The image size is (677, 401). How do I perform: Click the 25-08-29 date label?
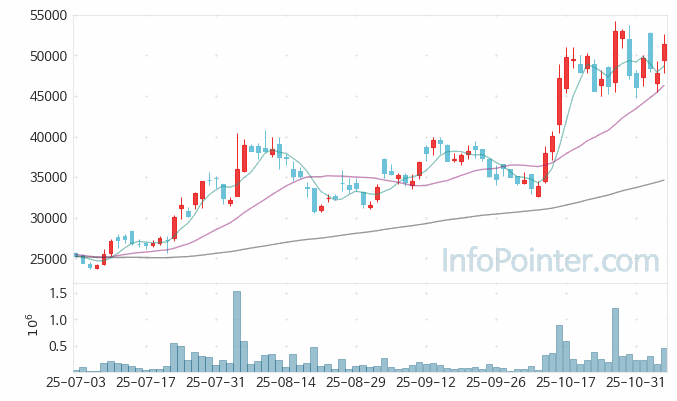click(357, 382)
